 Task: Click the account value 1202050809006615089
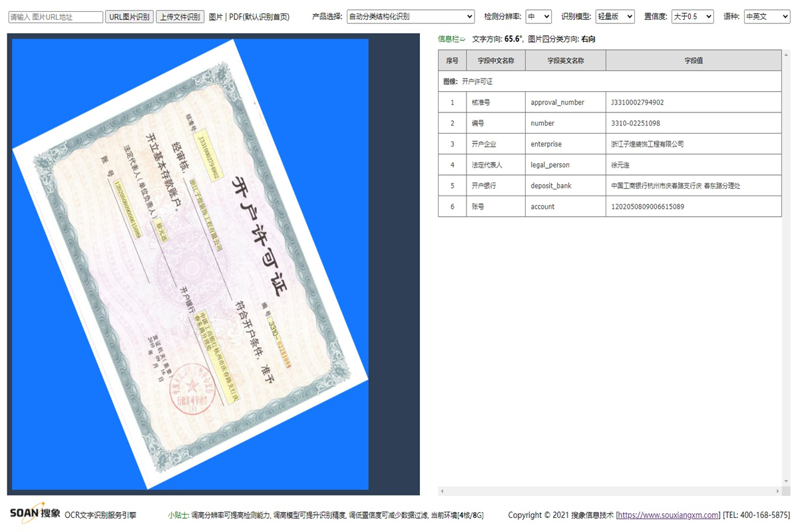(647, 207)
